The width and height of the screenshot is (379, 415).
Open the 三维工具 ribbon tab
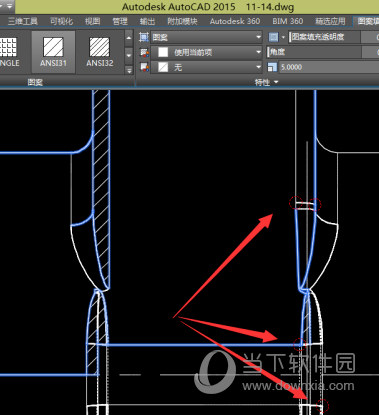coord(23,22)
